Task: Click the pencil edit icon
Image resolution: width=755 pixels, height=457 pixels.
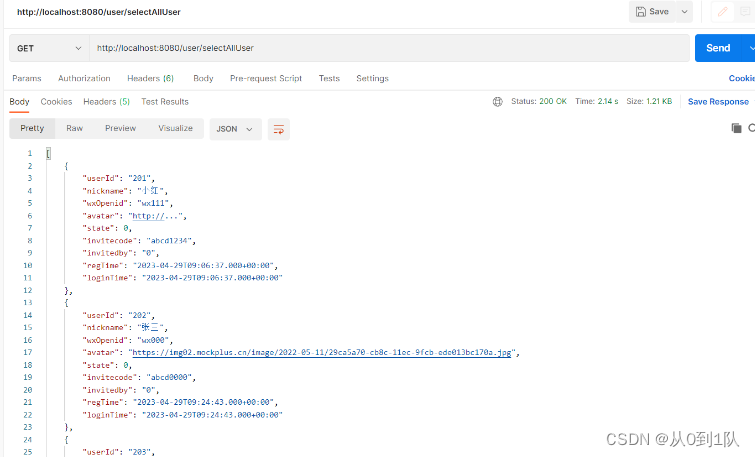Action: tap(722, 12)
